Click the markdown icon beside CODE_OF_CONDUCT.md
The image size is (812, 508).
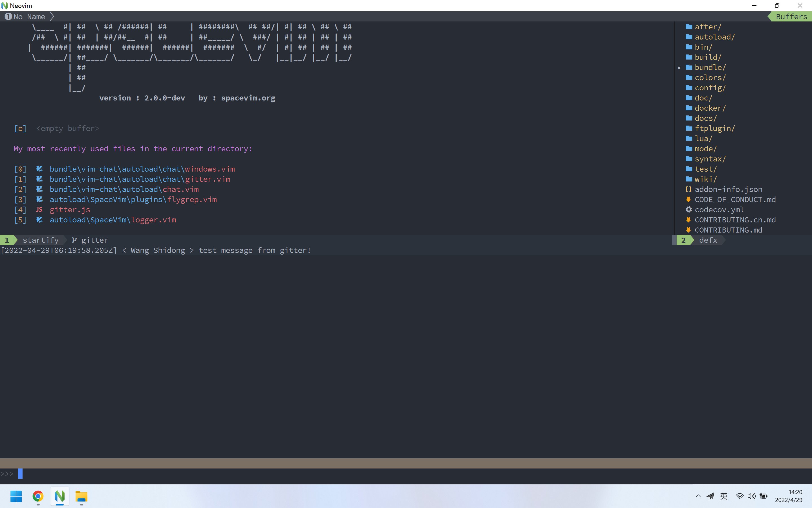pyautogui.click(x=689, y=199)
